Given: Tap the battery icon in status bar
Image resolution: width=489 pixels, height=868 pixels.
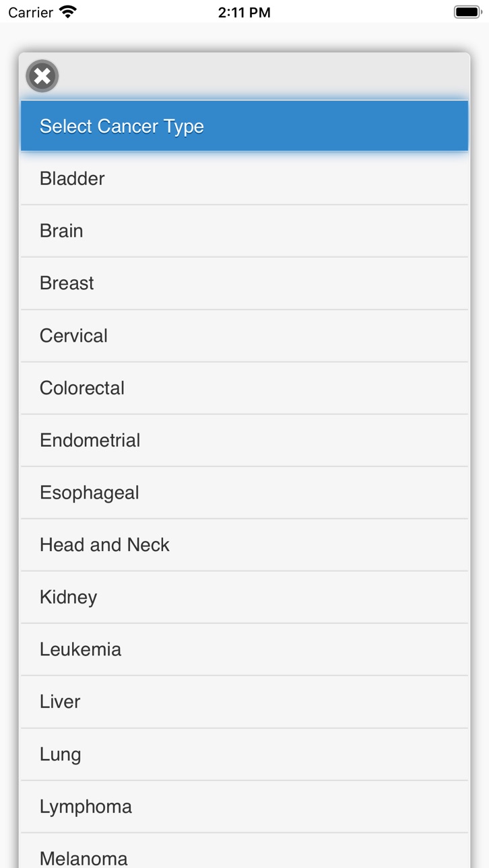Looking at the screenshot, I should click(467, 12).
